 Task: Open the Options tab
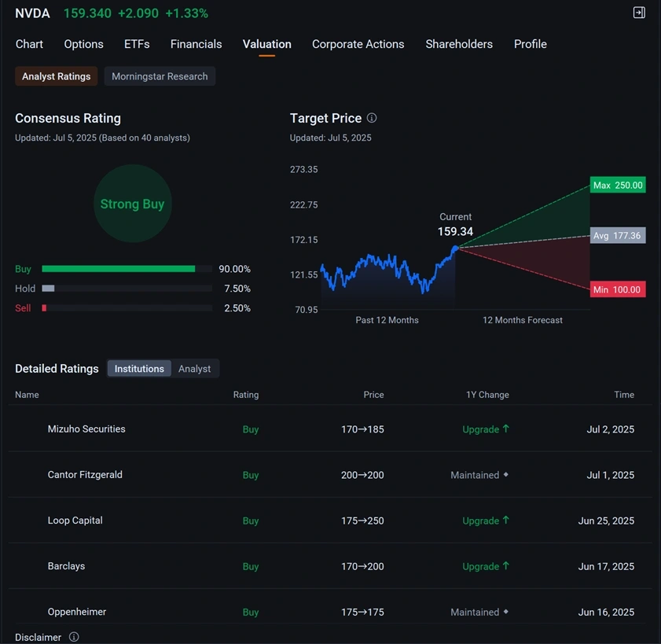(x=83, y=44)
